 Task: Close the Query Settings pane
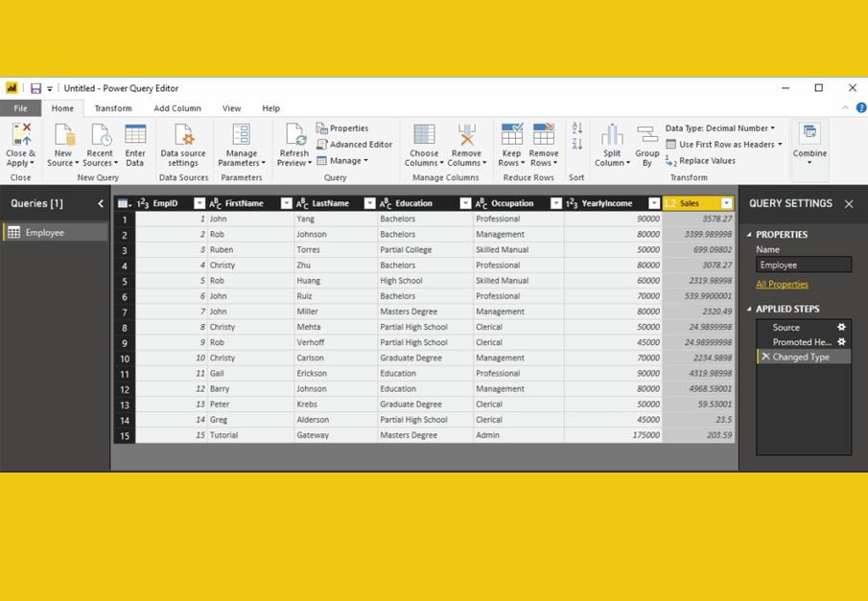tap(849, 204)
